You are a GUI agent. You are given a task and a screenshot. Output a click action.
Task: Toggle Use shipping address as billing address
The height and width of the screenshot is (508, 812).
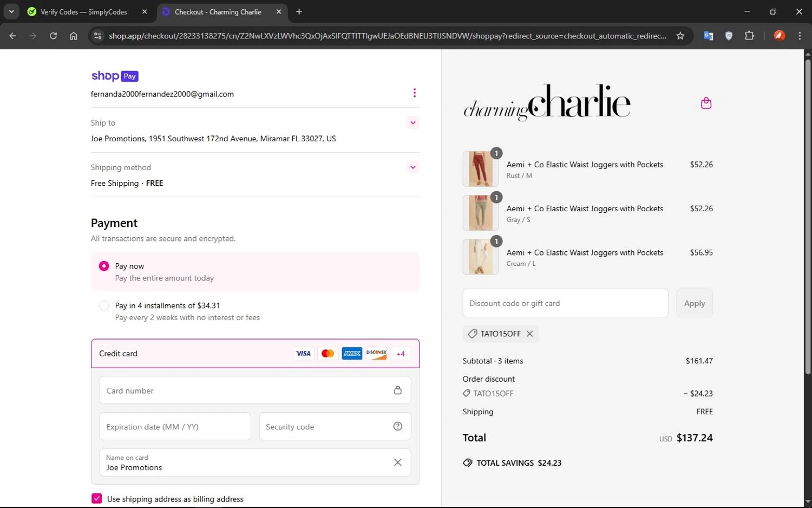pos(97,499)
